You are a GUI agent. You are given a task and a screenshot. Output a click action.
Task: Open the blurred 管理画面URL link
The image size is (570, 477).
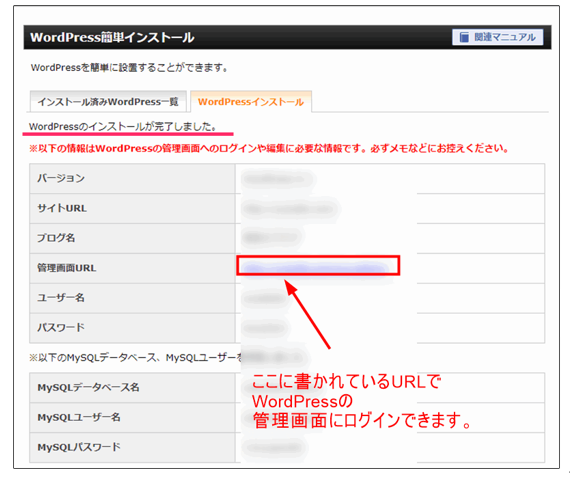click(x=315, y=269)
